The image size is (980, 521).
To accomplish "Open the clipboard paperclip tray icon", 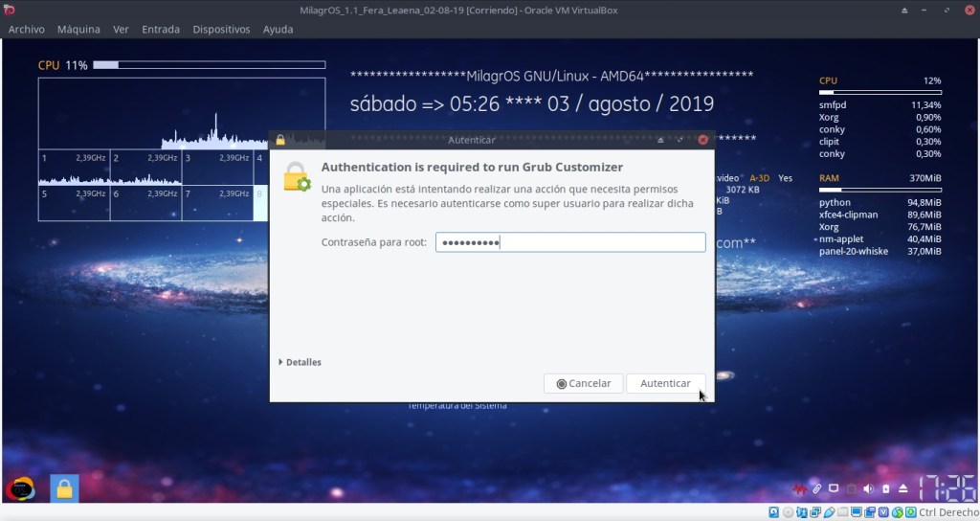I will pos(816,488).
